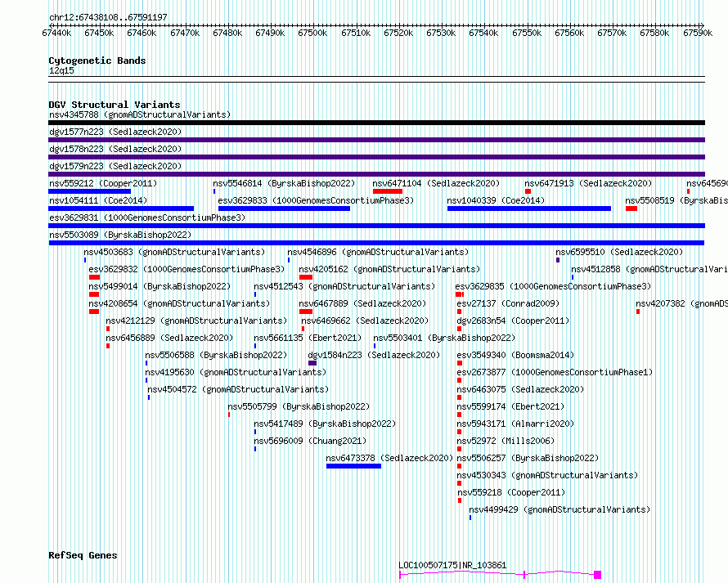Click nsv5417489 (ByrskaBishop2022) label

[325, 424]
